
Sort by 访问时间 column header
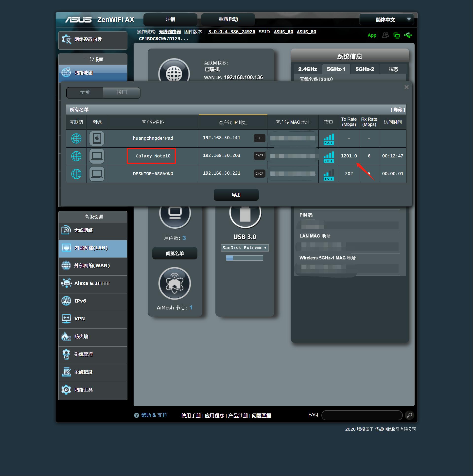click(x=393, y=122)
